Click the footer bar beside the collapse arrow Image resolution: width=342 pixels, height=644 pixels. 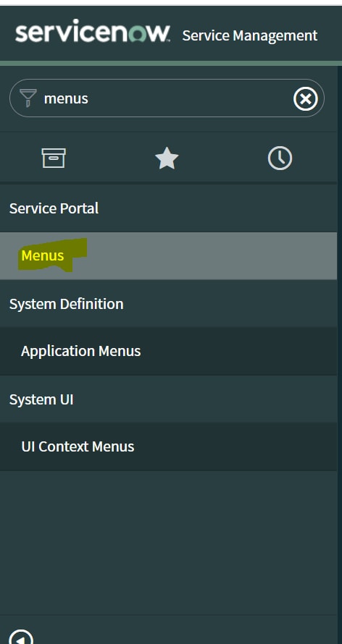point(185,630)
